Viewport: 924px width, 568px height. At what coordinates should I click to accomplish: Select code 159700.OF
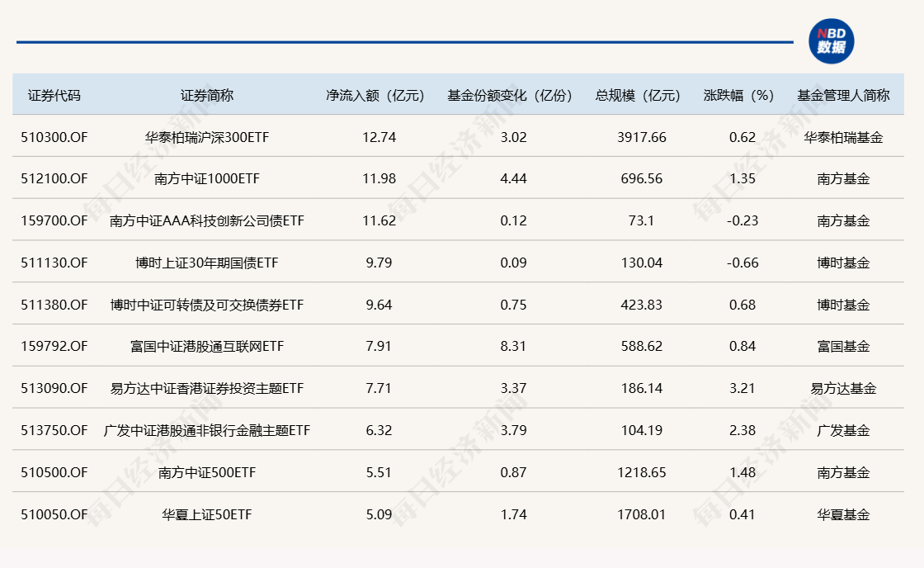[54, 220]
